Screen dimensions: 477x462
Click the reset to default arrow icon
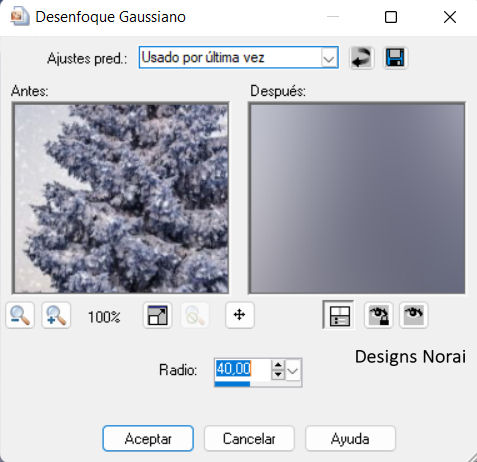pyautogui.click(x=362, y=58)
